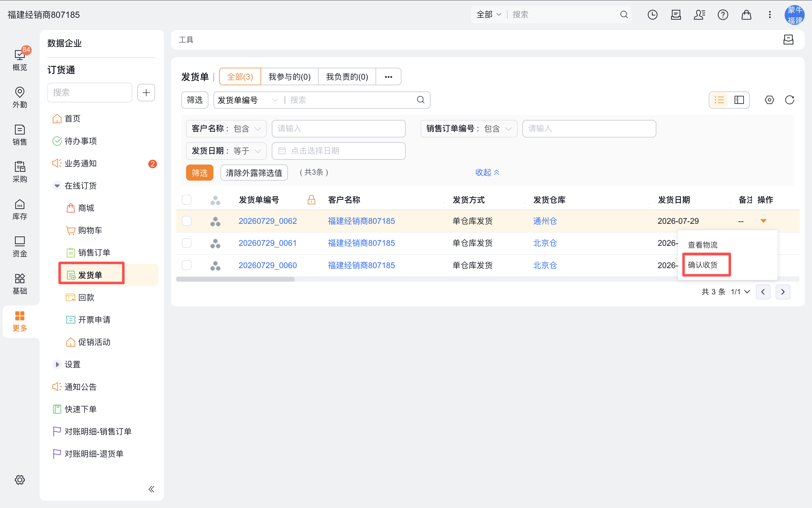Open shipment 20260729_0061 link
This screenshot has height=508, width=812.
[267, 243]
